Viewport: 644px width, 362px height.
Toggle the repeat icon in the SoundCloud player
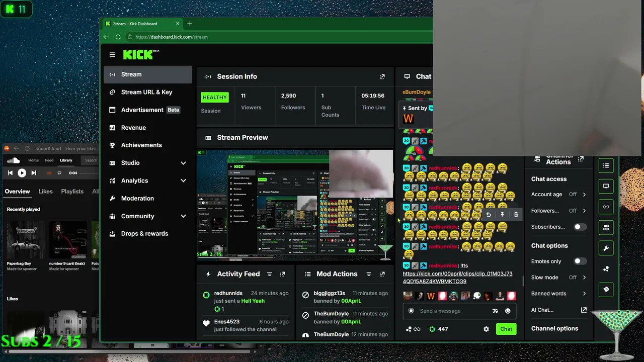click(59, 173)
